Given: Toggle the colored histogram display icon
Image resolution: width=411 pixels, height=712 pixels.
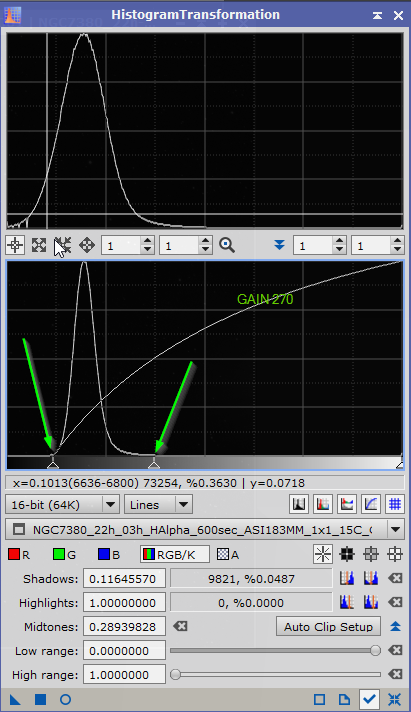Looking at the screenshot, I should [x=323, y=504].
